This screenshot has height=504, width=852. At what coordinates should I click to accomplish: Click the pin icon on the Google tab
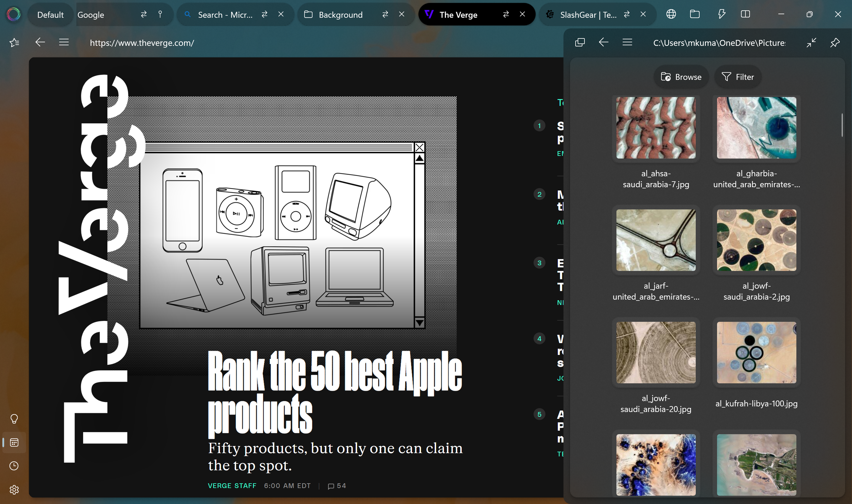160,14
